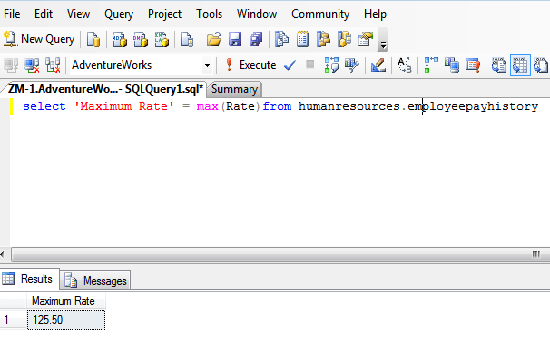Show the Template Explorer window

pyautogui.click(x=344, y=39)
